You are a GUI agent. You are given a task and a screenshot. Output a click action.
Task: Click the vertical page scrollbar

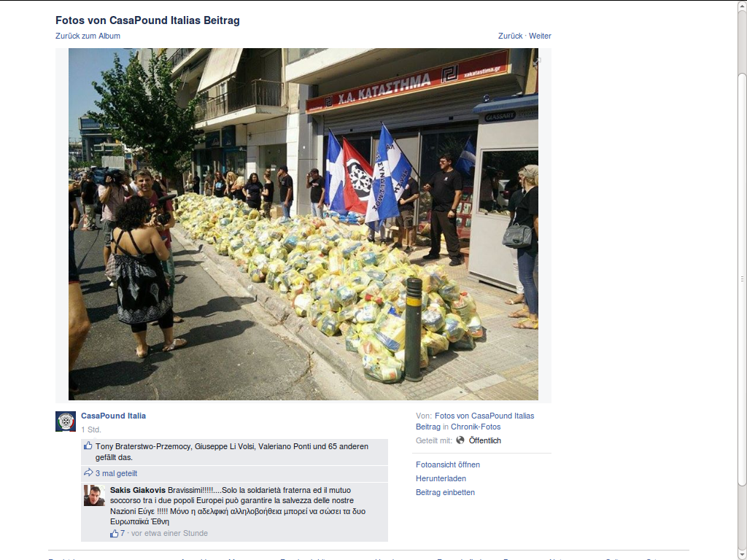coord(742,280)
